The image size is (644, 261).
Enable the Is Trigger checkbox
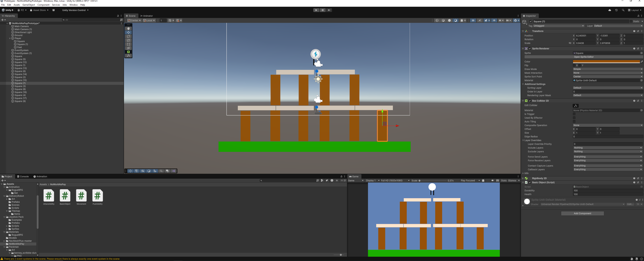click(574, 114)
